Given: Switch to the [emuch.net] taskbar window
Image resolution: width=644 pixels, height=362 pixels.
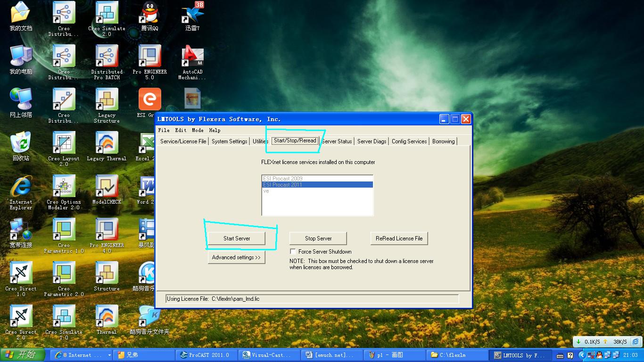Looking at the screenshot, I should click(x=332, y=355).
